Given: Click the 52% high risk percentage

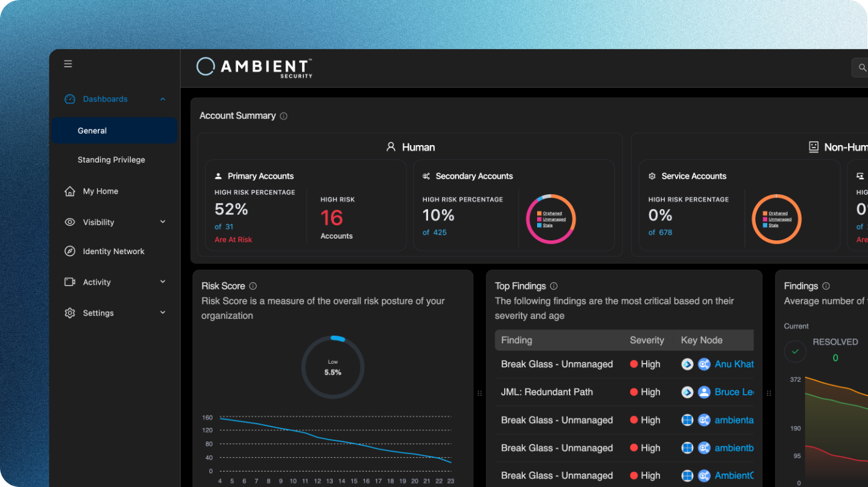Looking at the screenshot, I should pos(231,209).
